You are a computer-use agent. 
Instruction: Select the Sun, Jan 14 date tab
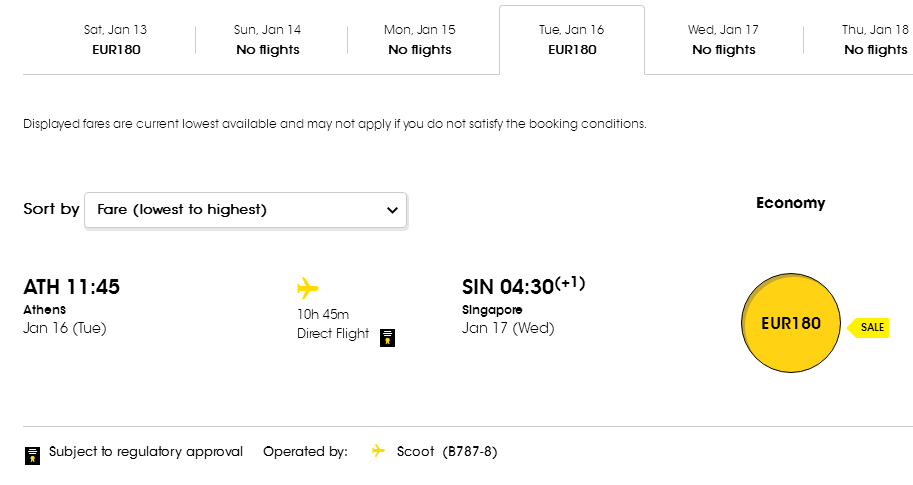tap(268, 40)
